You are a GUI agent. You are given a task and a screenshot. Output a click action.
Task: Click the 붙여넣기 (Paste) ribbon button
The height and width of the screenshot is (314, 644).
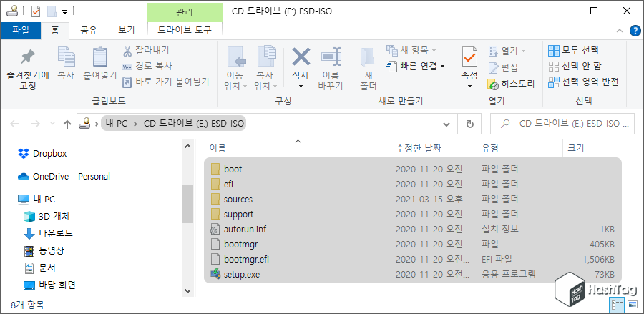pyautogui.click(x=99, y=64)
